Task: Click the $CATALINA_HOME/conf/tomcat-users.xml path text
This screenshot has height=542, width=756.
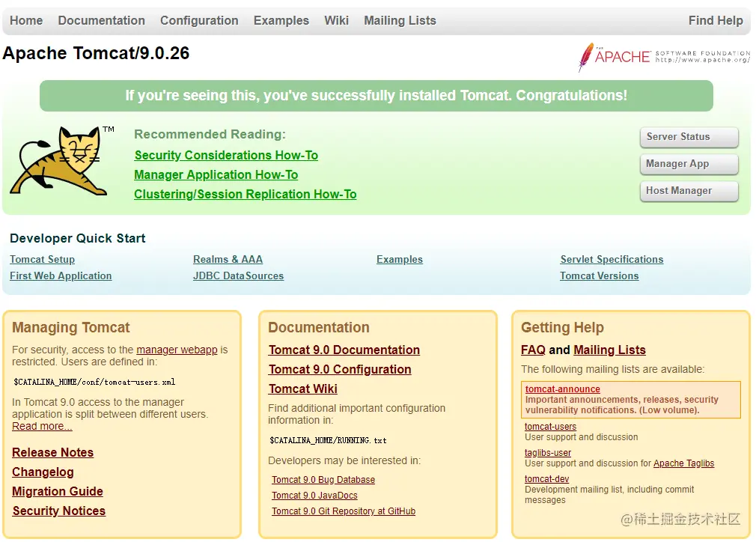Action: [94, 382]
